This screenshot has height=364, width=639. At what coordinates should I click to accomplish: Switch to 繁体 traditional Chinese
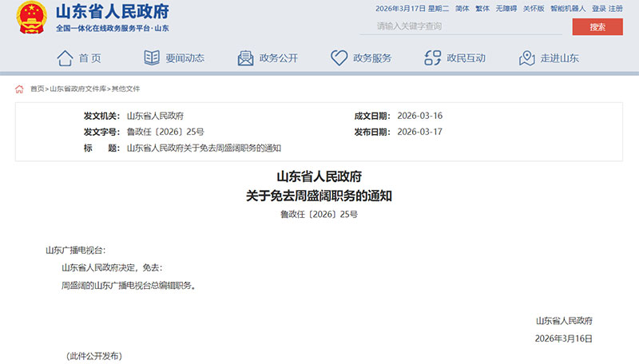point(482,8)
